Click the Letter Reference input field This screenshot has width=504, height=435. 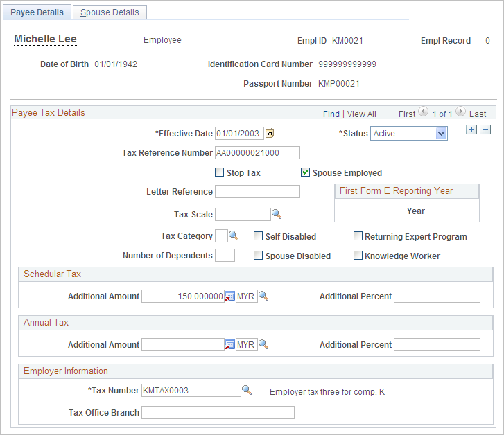tap(257, 191)
